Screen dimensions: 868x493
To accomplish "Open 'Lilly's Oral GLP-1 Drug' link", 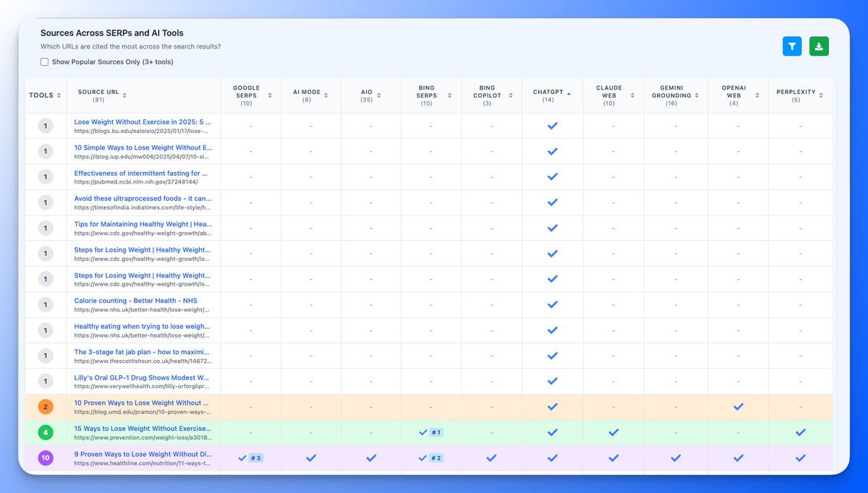I will (x=142, y=377).
